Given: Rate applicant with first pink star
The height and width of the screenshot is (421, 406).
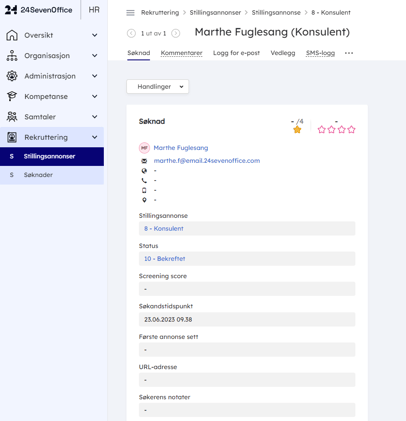Looking at the screenshot, I should pos(321,129).
